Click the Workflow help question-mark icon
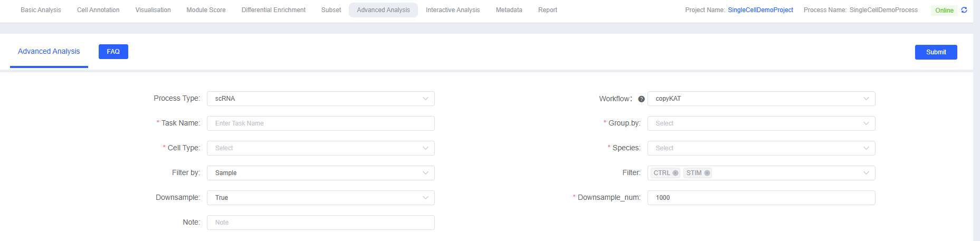980x241 pixels. click(641, 99)
